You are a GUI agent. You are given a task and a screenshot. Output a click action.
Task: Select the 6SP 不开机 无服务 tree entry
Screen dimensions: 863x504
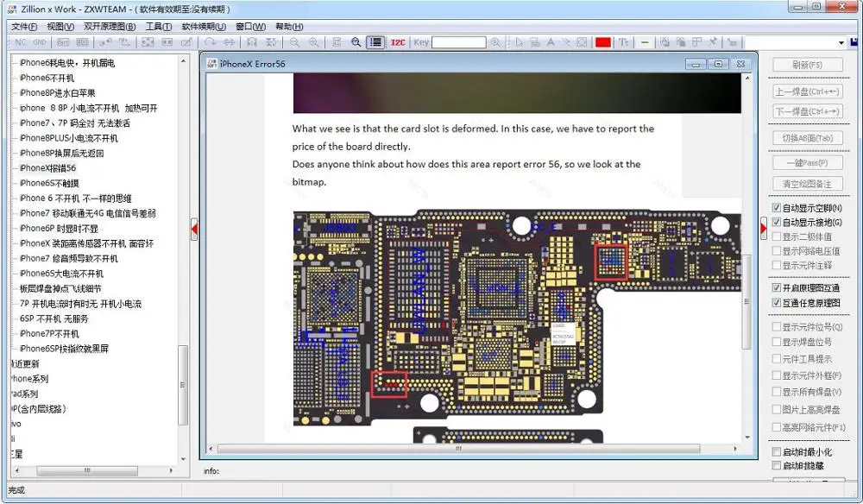pyautogui.click(x=54, y=319)
